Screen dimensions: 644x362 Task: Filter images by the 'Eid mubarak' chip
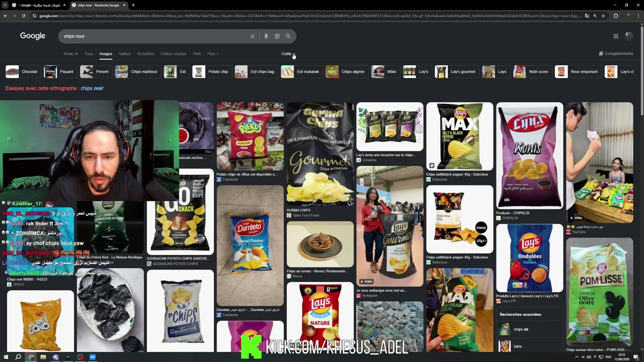[301, 72]
